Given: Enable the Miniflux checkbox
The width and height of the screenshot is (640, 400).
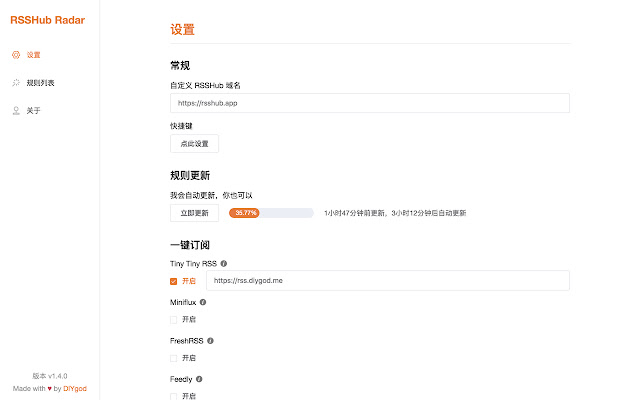Looking at the screenshot, I should point(174,320).
